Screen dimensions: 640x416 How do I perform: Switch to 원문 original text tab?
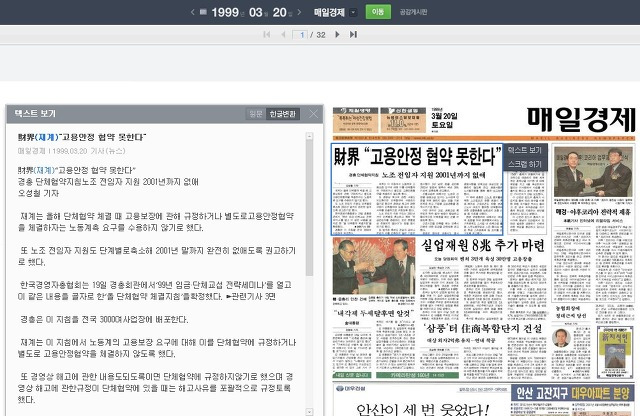[x=256, y=114]
